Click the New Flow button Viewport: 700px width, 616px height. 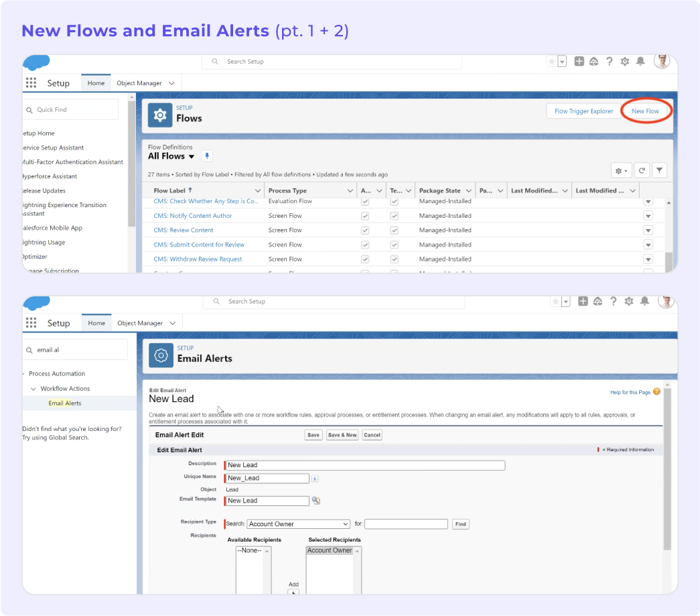(x=645, y=111)
